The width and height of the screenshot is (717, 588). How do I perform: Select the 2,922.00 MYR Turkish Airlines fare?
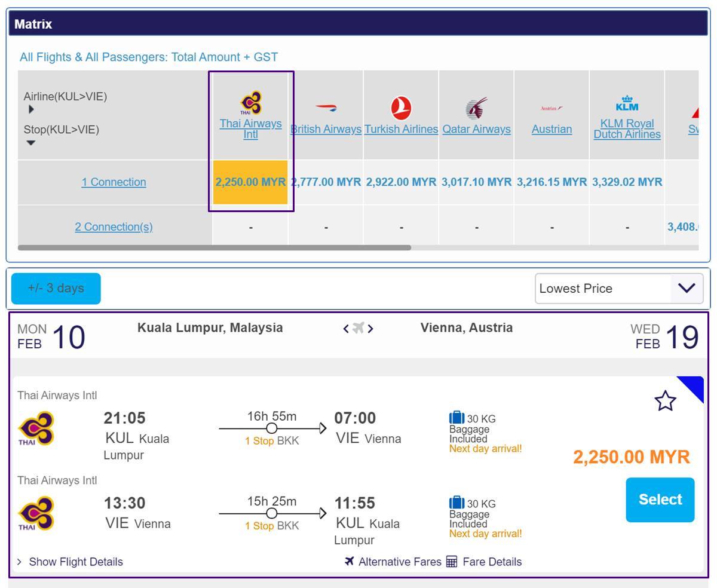click(402, 182)
